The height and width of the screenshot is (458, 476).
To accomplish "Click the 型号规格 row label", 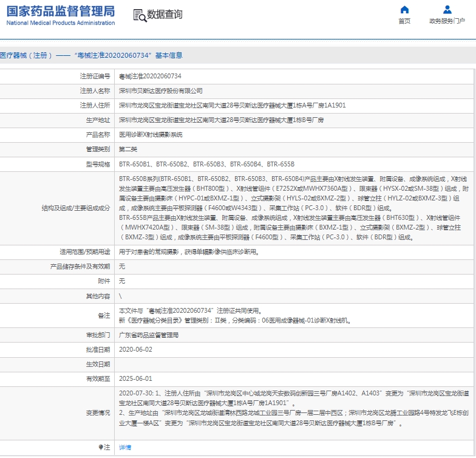I will coord(98,164).
